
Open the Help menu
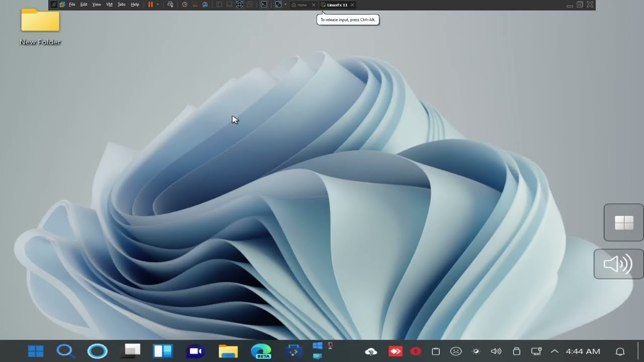tap(135, 5)
